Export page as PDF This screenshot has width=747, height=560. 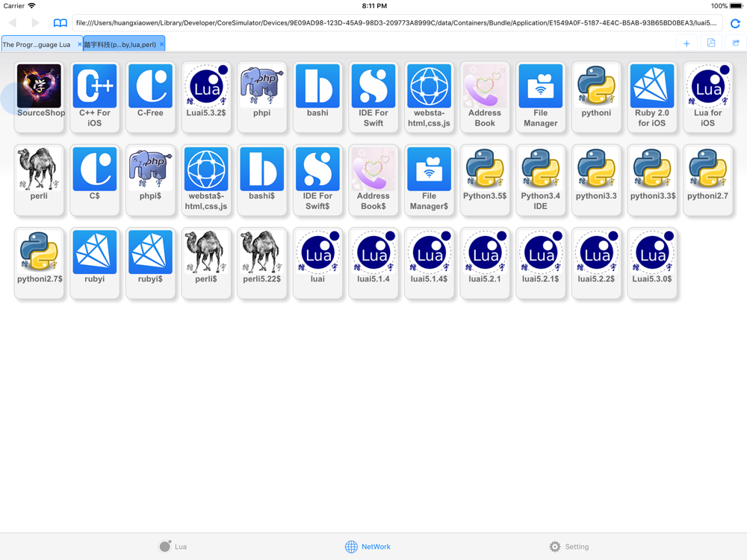click(711, 43)
